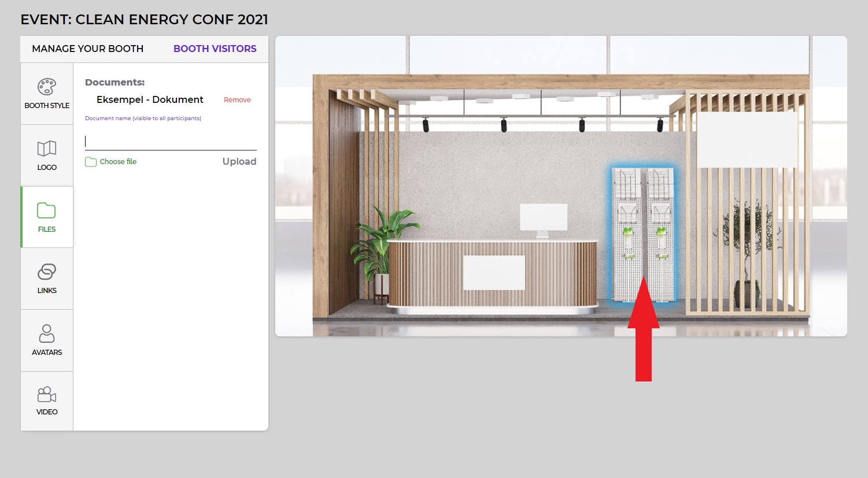
Task: Select the Logo map icon
Action: [47, 149]
